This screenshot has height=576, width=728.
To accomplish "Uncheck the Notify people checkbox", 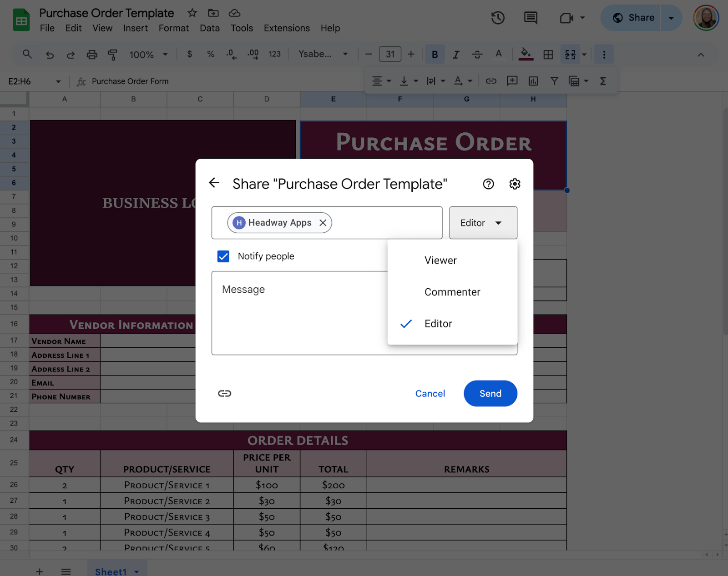I will (x=223, y=256).
